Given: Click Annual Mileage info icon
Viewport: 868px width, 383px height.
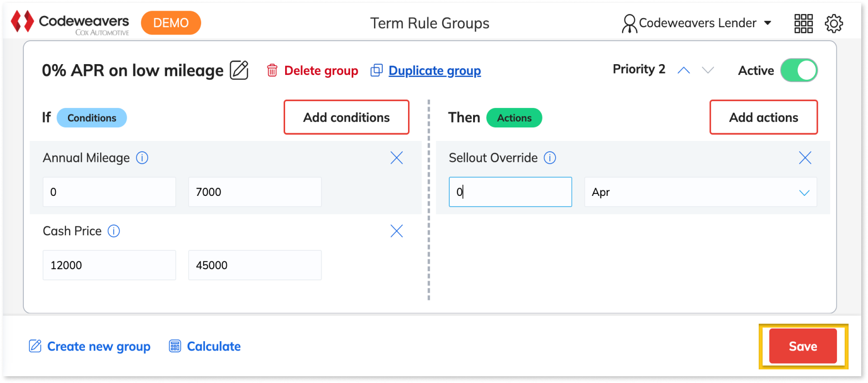Looking at the screenshot, I should tap(142, 157).
